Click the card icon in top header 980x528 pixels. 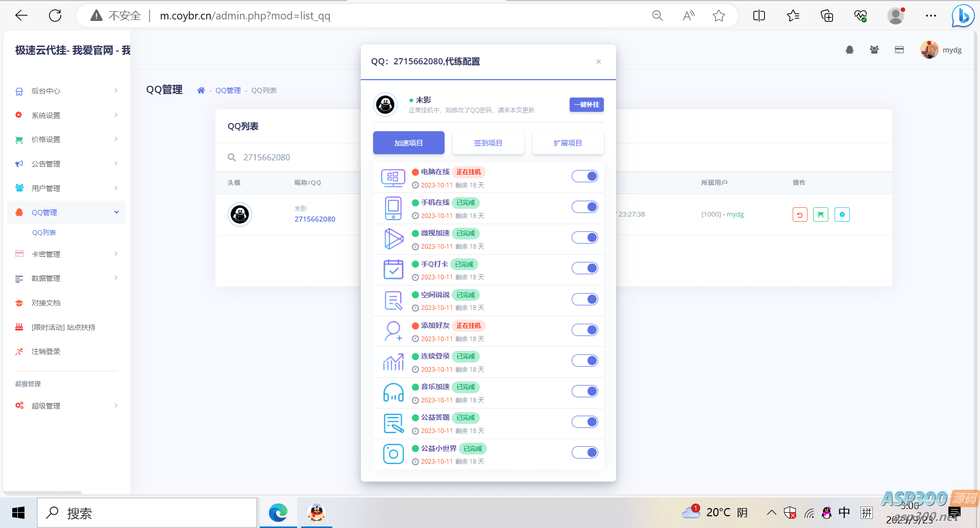[x=899, y=50]
